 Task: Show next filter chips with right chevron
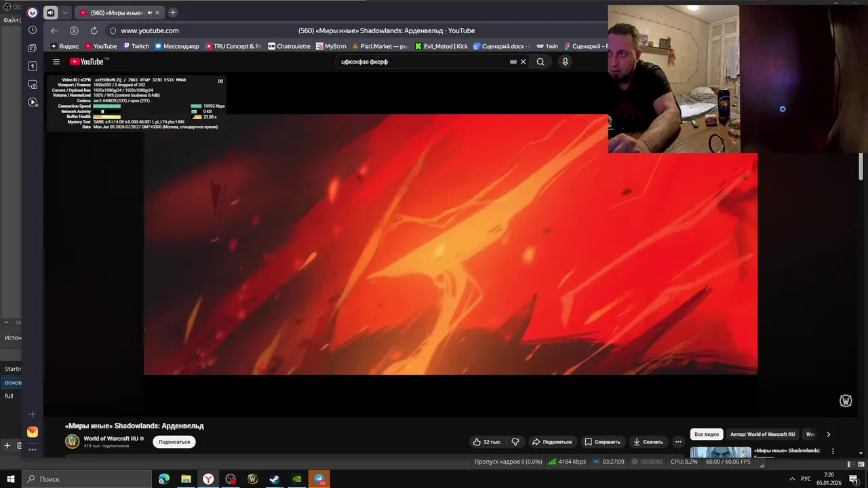(828, 434)
